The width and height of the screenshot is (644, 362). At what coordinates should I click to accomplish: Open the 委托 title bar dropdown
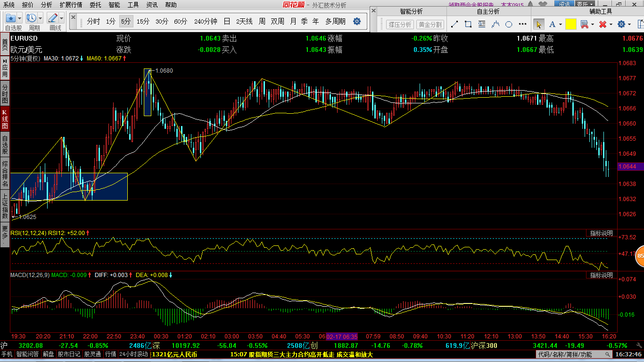(586, 4)
